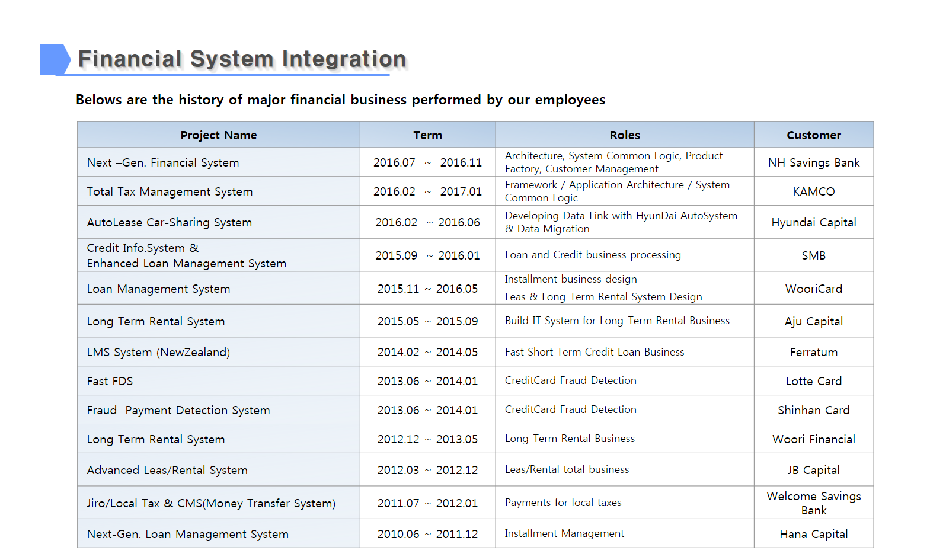Click term '2015.09 ~ 2016.01'

pyautogui.click(x=428, y=255)
